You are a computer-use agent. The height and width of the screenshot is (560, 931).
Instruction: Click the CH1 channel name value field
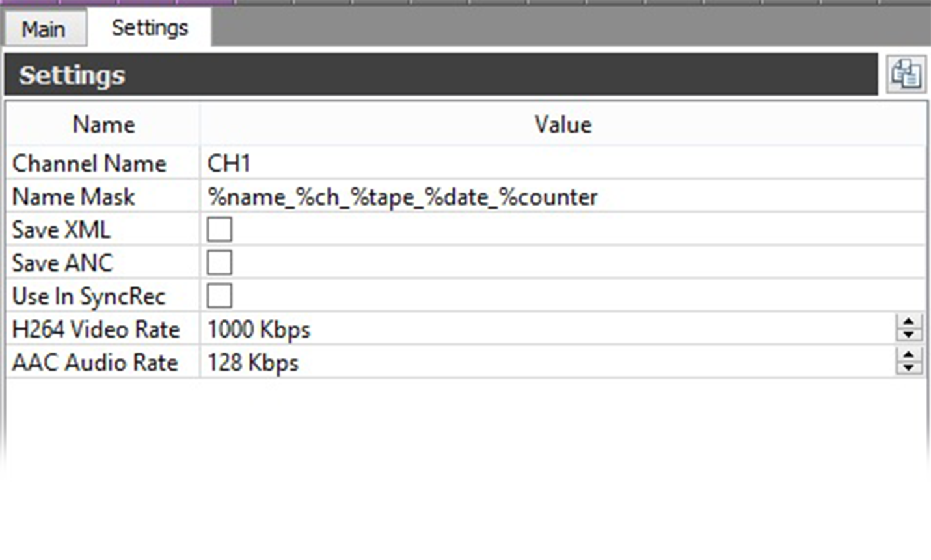click(x=563, y=163)
